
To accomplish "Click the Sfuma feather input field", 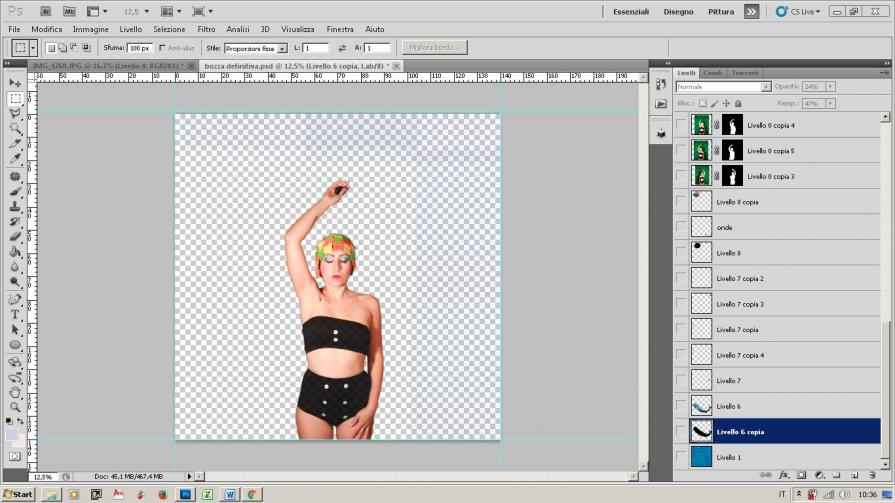I will 139,48.
